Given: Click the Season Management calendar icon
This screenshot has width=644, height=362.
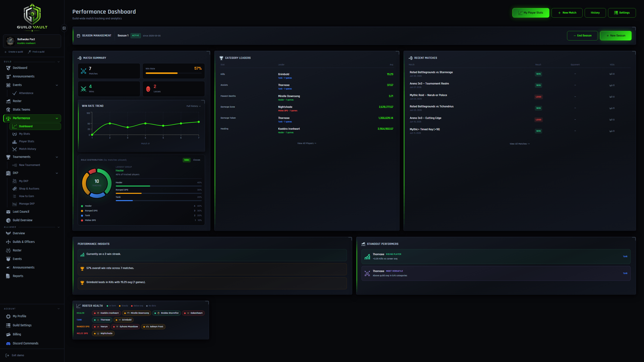Looking at the screenshot, I should pyautogui.click(x=78, y=36).
